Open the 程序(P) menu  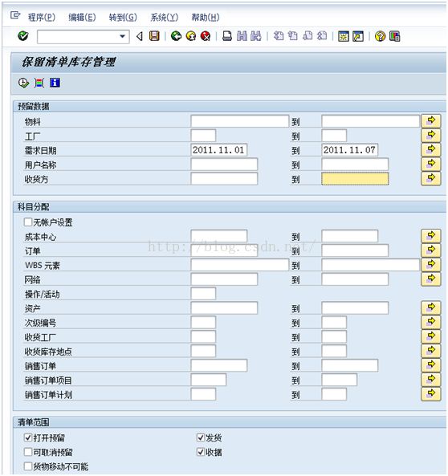pos(42,18)
